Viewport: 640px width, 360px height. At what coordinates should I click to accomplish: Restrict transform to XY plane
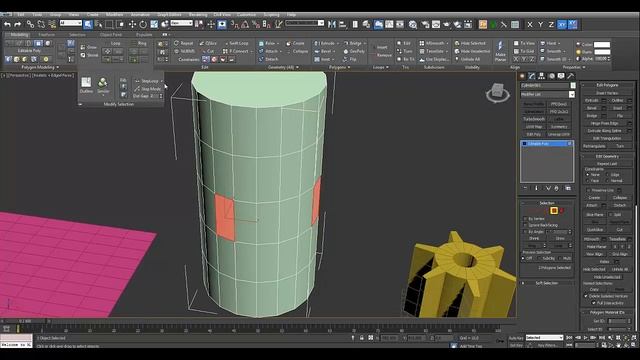coord(562,25)
